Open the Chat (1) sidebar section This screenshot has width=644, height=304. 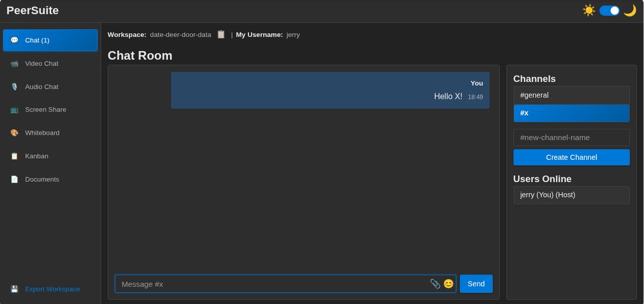tap(50, 40)
